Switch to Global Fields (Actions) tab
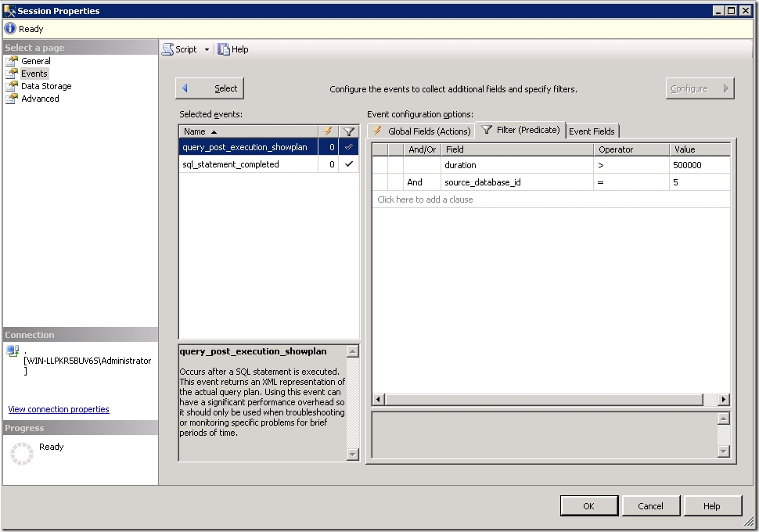 tap(421, 131)
